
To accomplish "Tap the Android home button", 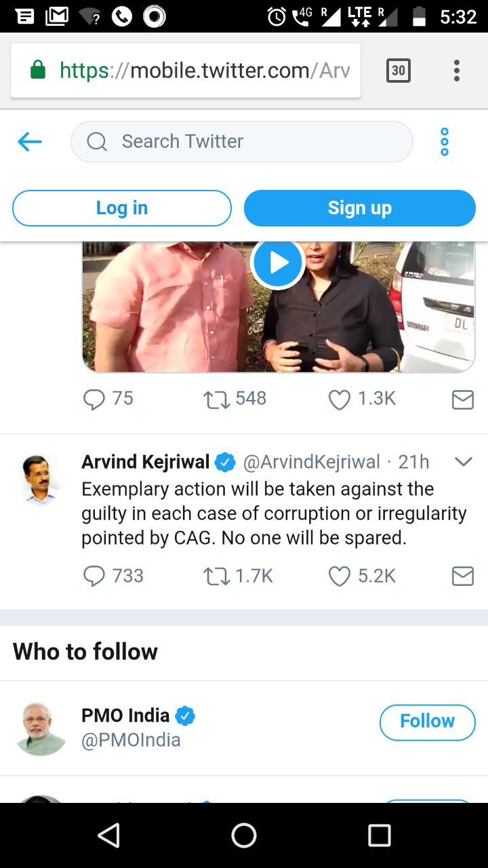I will [244, 835].
